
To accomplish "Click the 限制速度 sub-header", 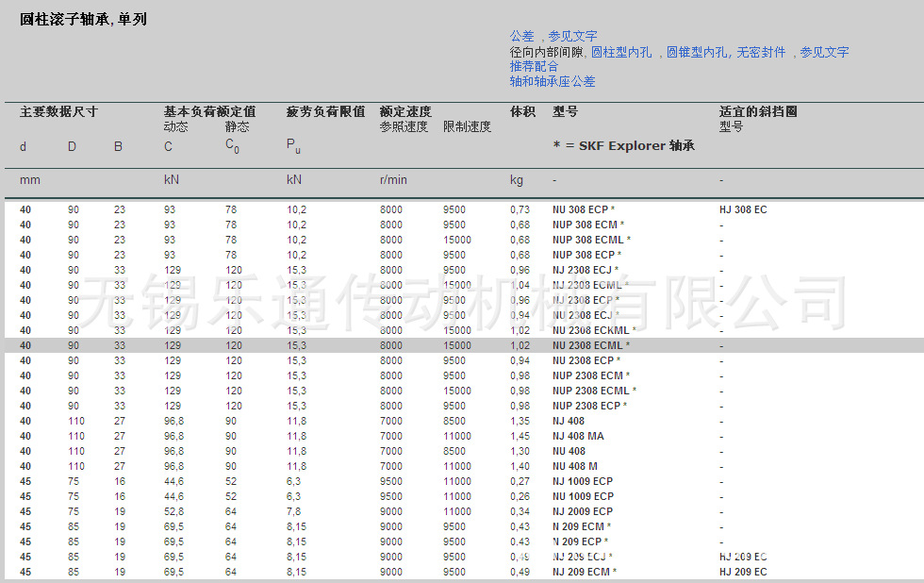I will (x=467, y=126).
